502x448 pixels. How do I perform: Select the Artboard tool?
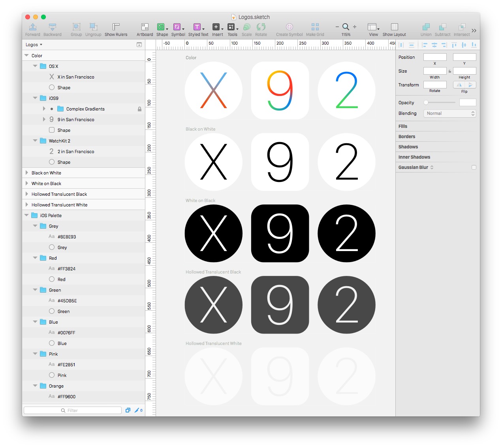coord(145,27)
